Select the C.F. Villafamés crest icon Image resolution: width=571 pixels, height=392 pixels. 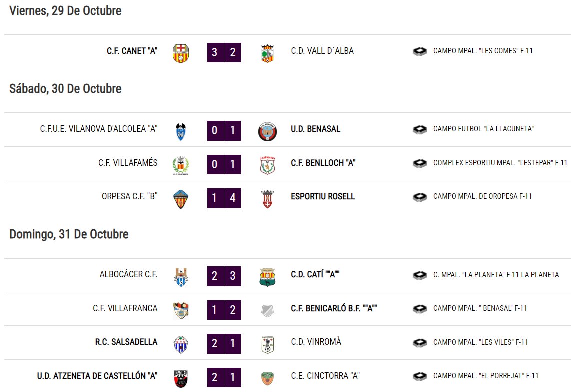coord(181,165)
